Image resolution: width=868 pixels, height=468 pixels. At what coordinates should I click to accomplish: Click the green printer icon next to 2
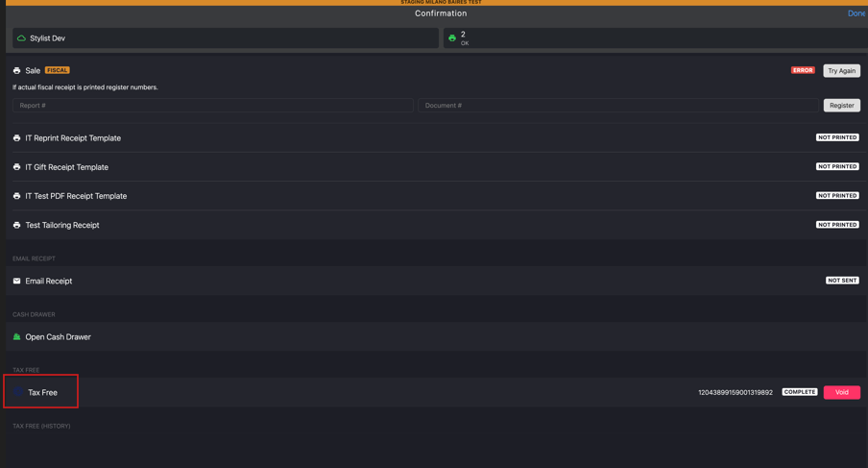coord(452,38)
